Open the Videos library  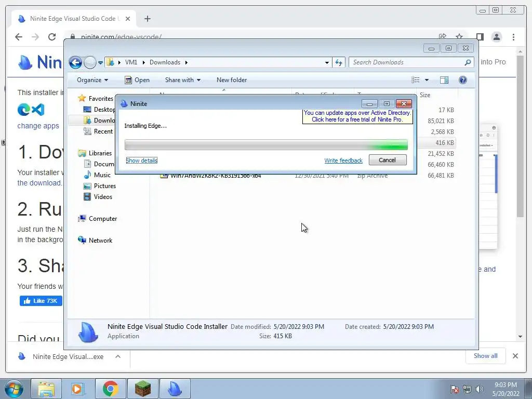98,197
